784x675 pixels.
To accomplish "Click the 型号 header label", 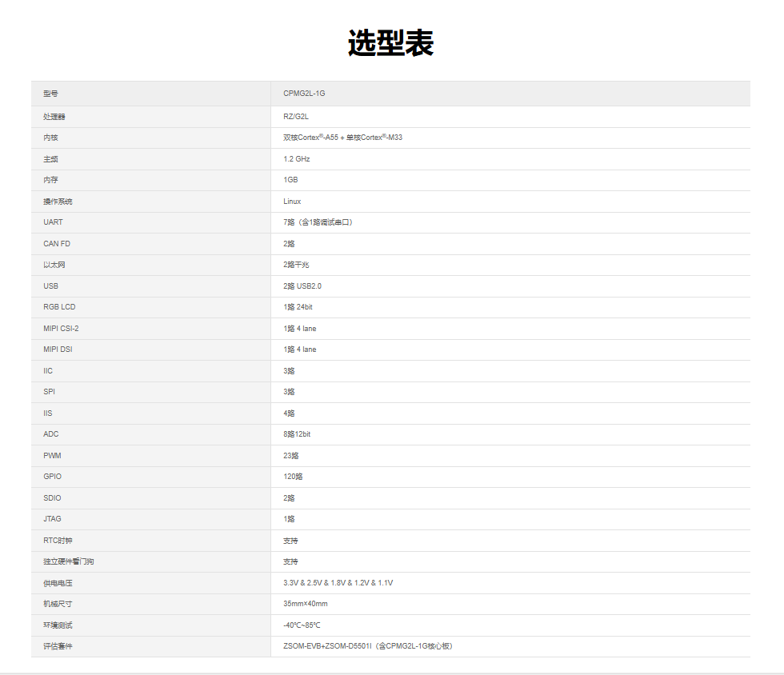I will (x=50, y=94).
